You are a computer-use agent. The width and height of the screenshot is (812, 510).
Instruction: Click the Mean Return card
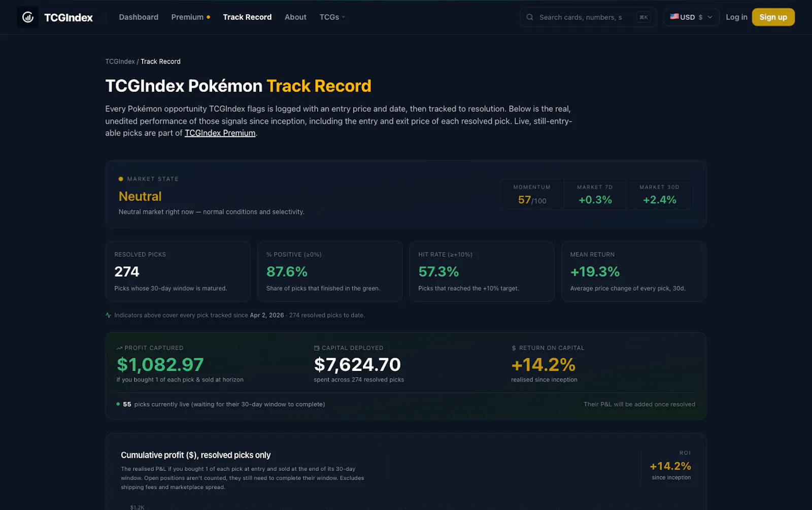click(634, 271)
